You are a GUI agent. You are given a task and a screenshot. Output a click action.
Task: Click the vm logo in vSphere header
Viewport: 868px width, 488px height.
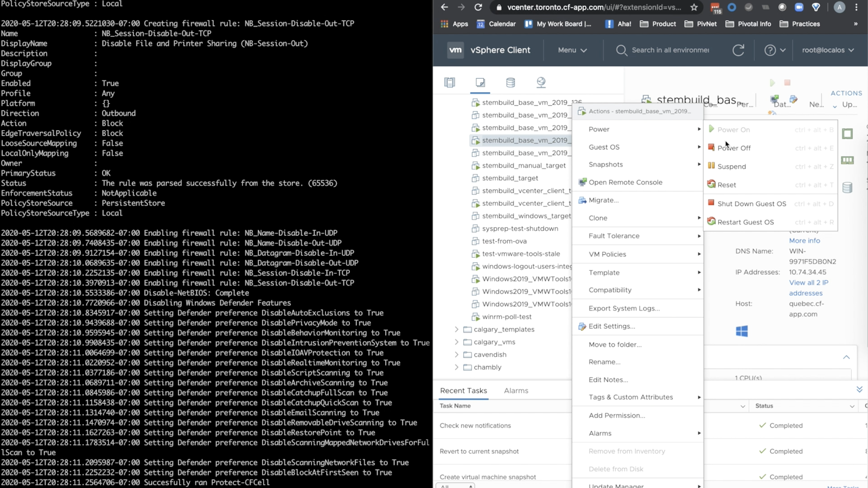pos(456,50)
